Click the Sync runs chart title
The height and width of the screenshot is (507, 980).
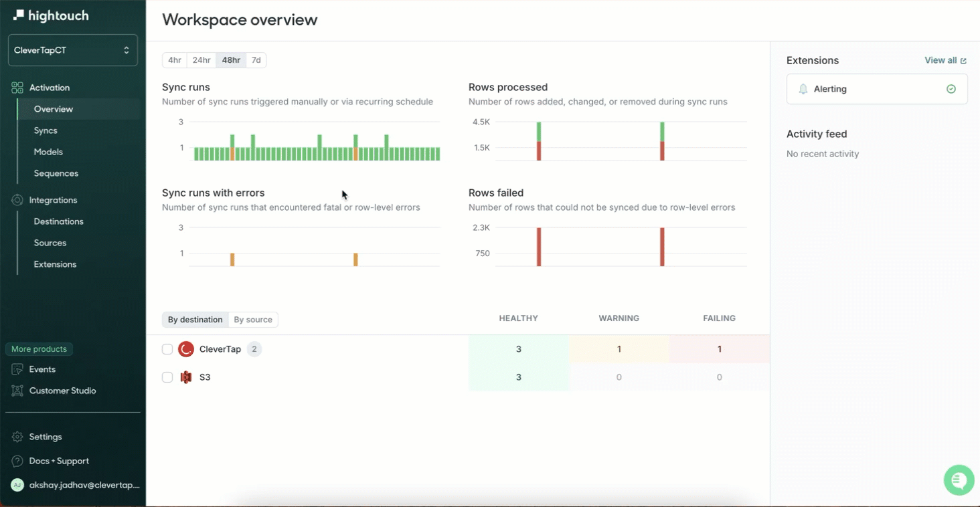[186, 87]
